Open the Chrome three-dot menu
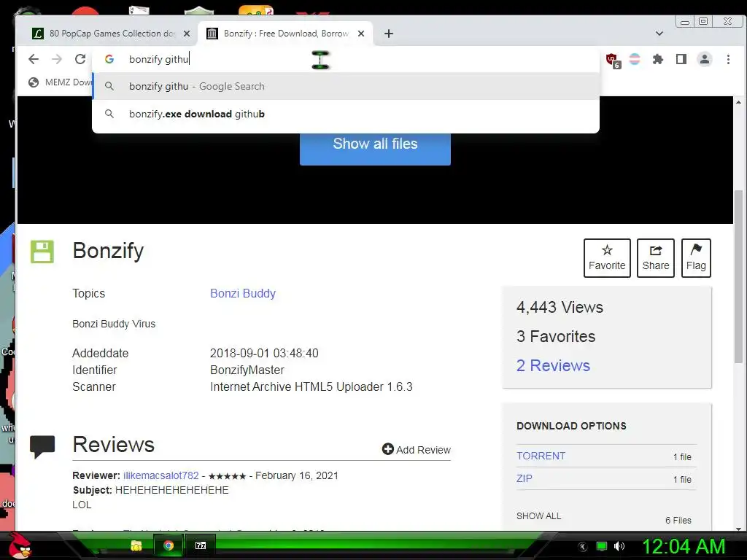This screenshot has width=747, height=560. pos(728,59)
